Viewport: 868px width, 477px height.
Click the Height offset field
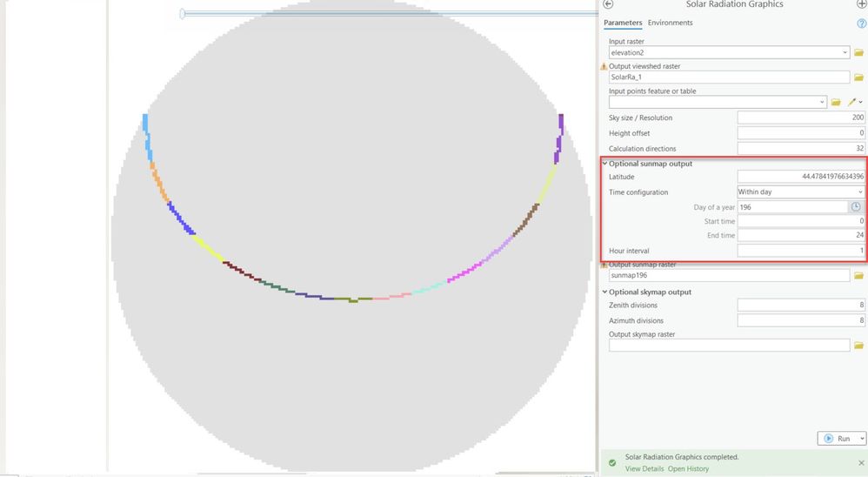pyautogui.click(x=801, y=133)
